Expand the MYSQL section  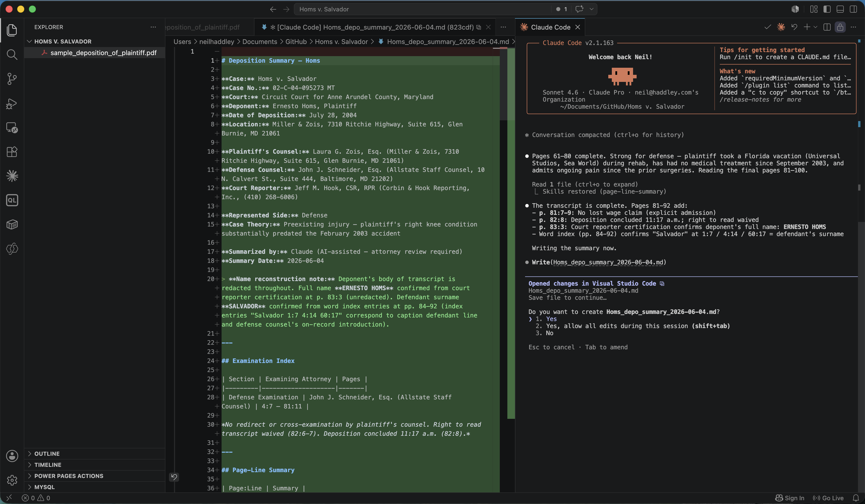tap(95, 487)
